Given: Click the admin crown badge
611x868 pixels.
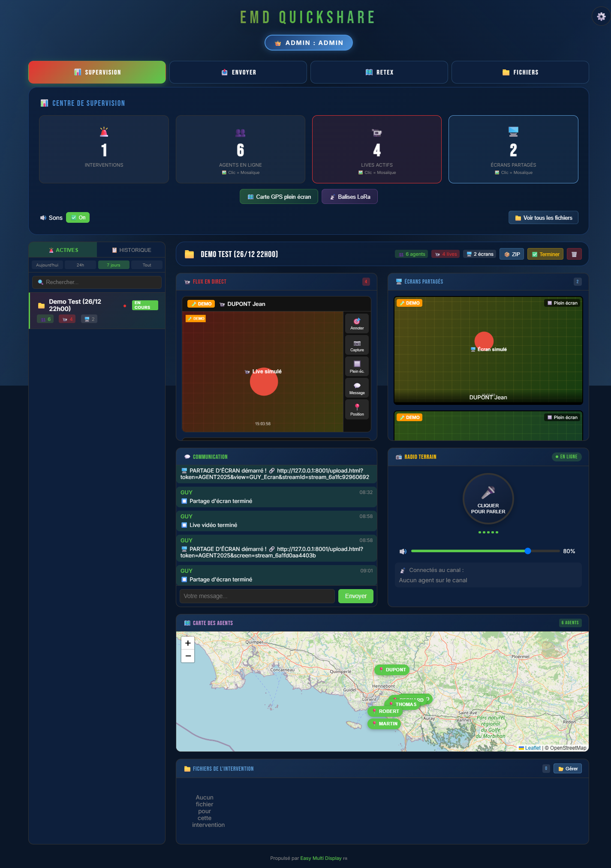Looking at the screenshot, I should click(x=309, y=43).
